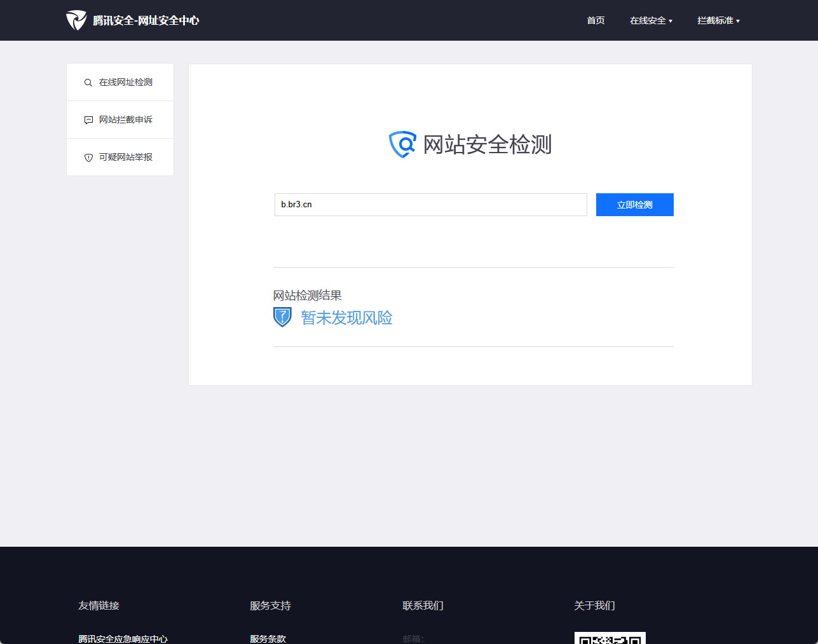Expand the 在线安全 dropdown menu
Screen dimensions: 818x644
651,20
